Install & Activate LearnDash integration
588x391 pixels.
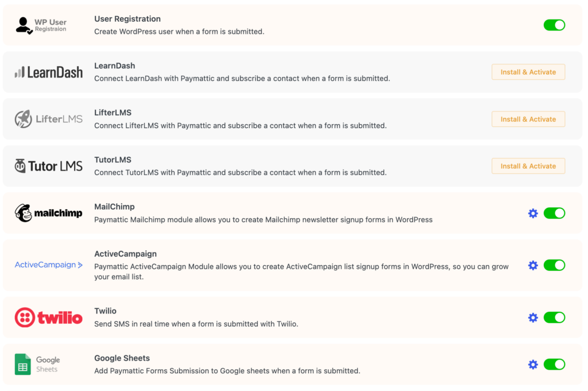click(x=528, y=72)
